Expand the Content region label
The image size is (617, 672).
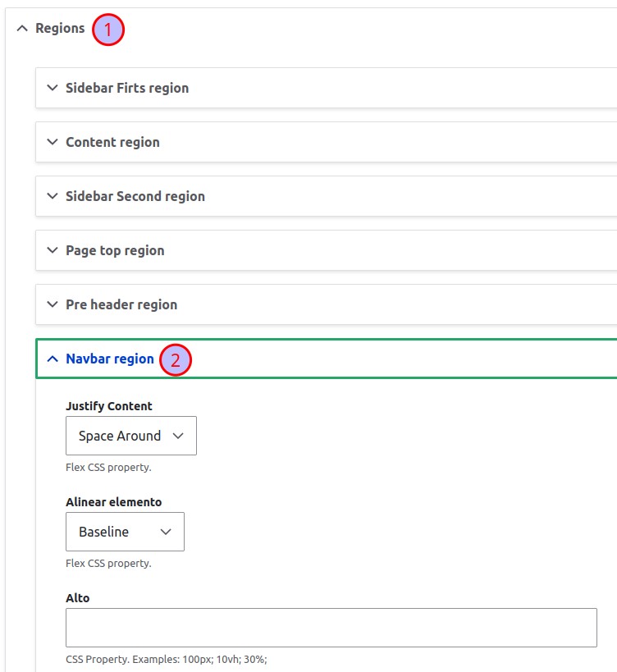click(x=112, y=142)
